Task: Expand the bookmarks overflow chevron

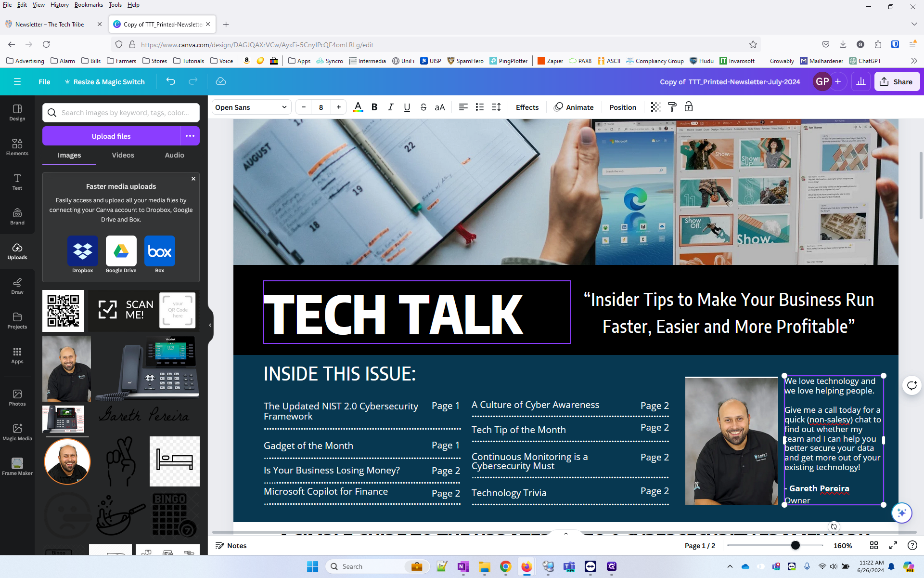Action: 914,61
